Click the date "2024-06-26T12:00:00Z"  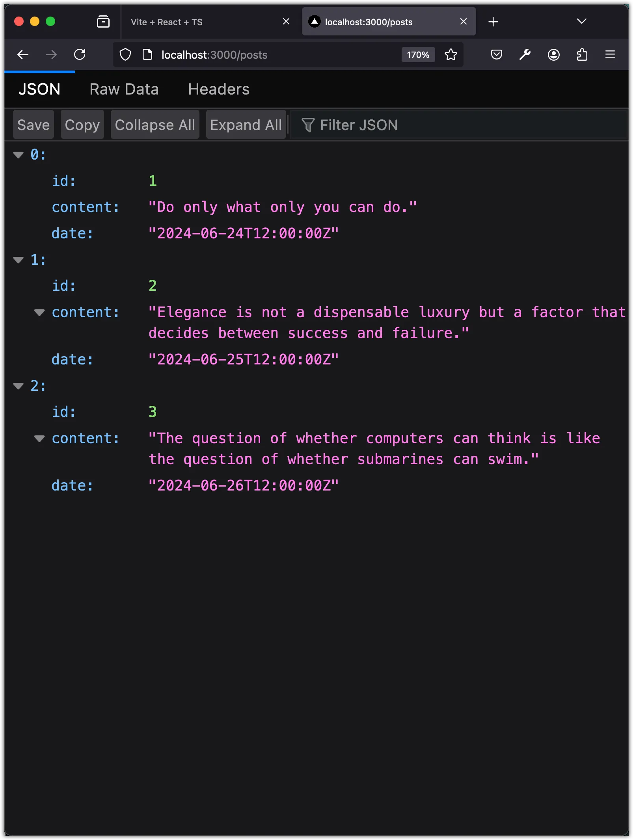pos(244,485)
